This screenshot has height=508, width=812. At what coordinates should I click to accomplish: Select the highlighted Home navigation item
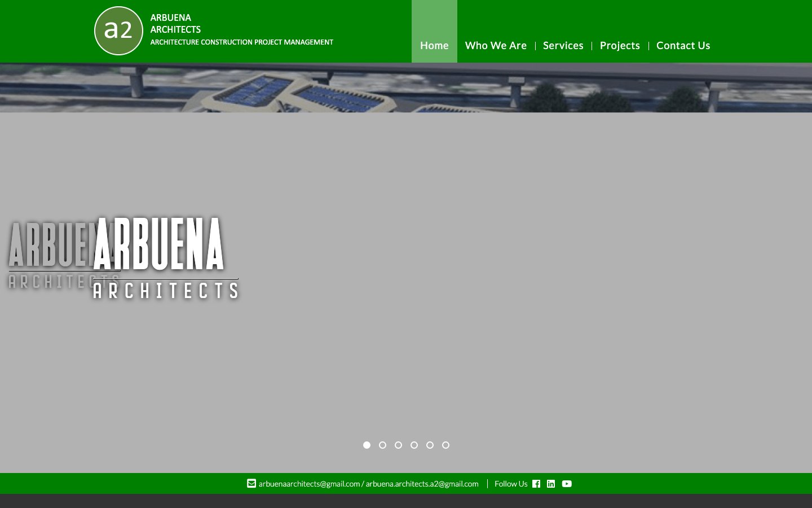click(x=434, y=45)
